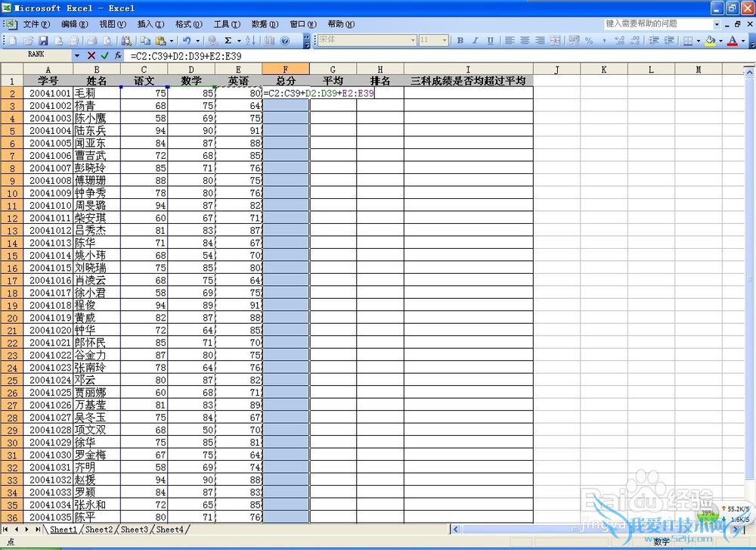Click the Name Box showing RANK
756x550 pixels.
coord(36,56)
